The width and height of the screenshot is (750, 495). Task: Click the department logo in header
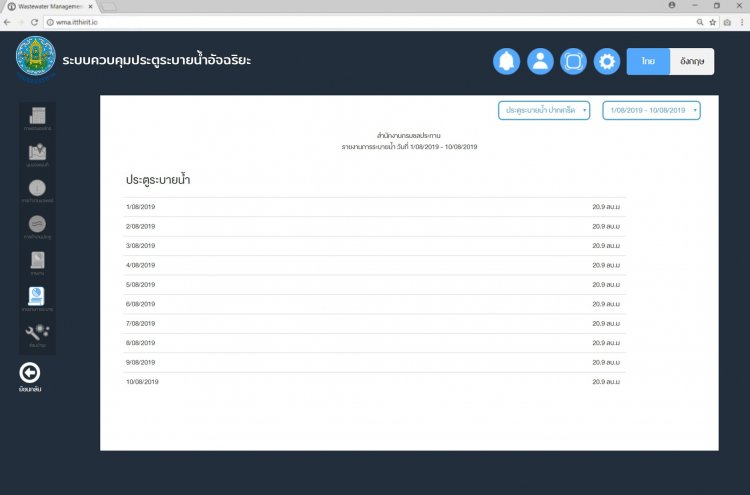pyautogui.click(x=36, y=59)
